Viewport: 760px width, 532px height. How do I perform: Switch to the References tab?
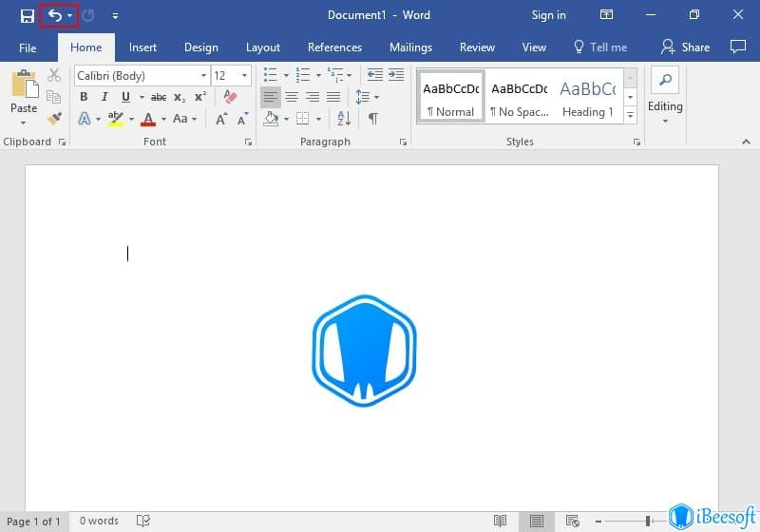335,47
